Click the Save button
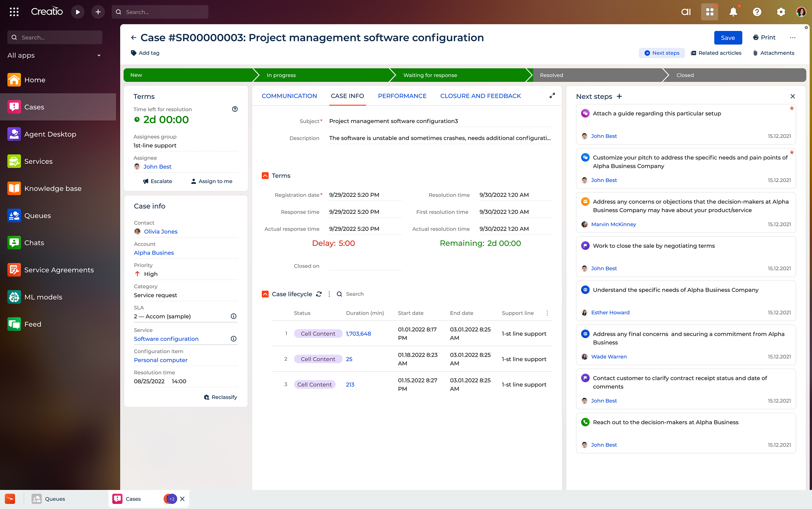This screenshot has height=509, width=812. 728,37
